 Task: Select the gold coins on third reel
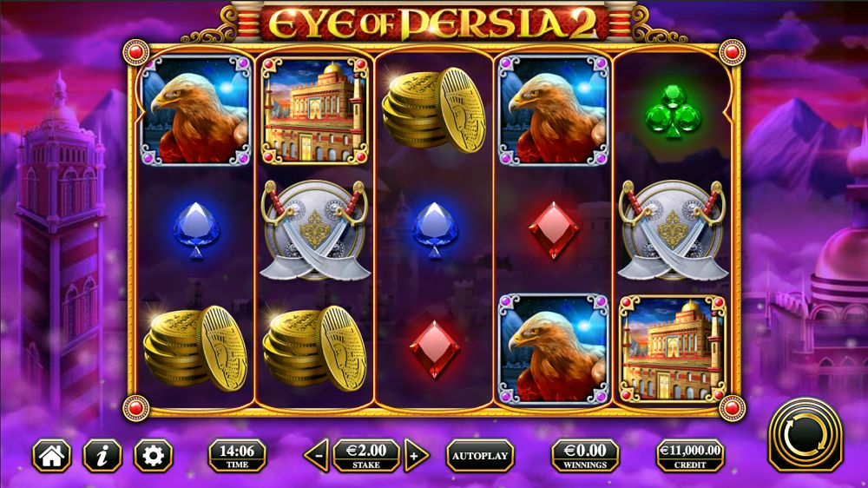(x=434, y=111)
